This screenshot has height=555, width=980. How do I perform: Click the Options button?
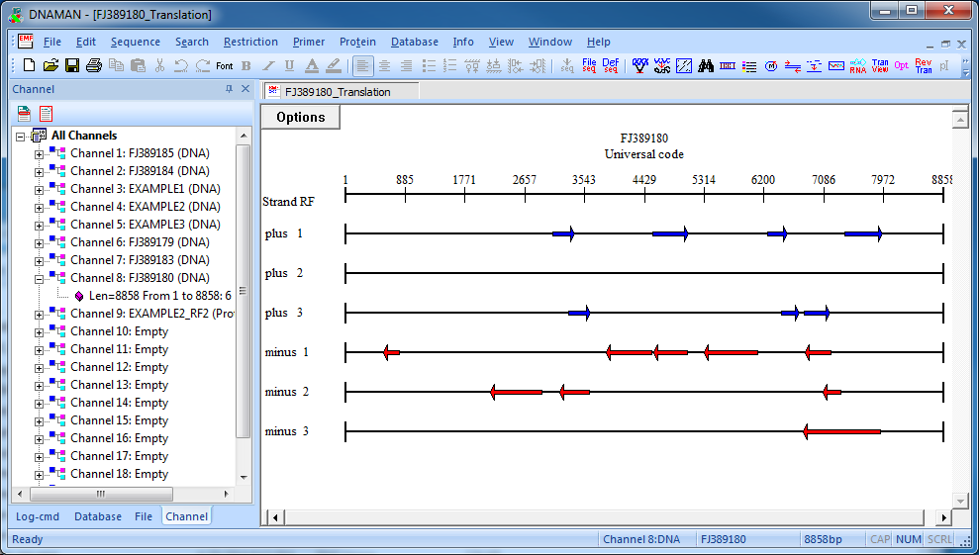[301, 118]
